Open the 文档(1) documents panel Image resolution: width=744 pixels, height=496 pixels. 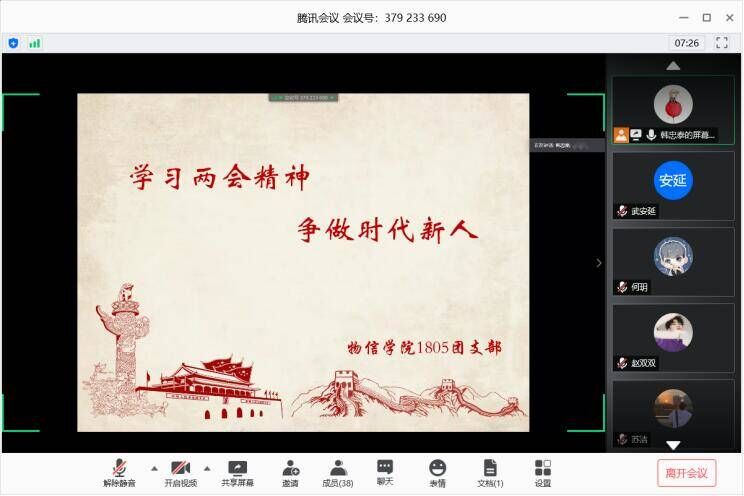tap(490, 472)
